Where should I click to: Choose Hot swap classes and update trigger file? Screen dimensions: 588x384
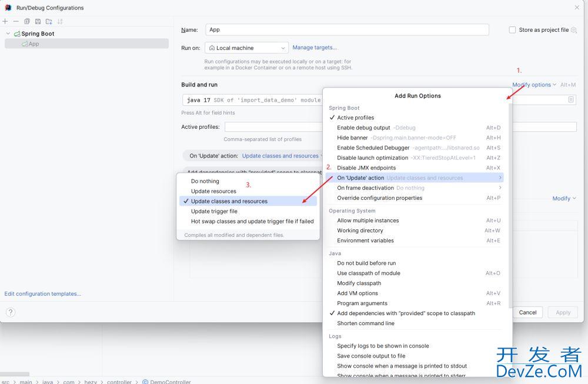[248, 221]
